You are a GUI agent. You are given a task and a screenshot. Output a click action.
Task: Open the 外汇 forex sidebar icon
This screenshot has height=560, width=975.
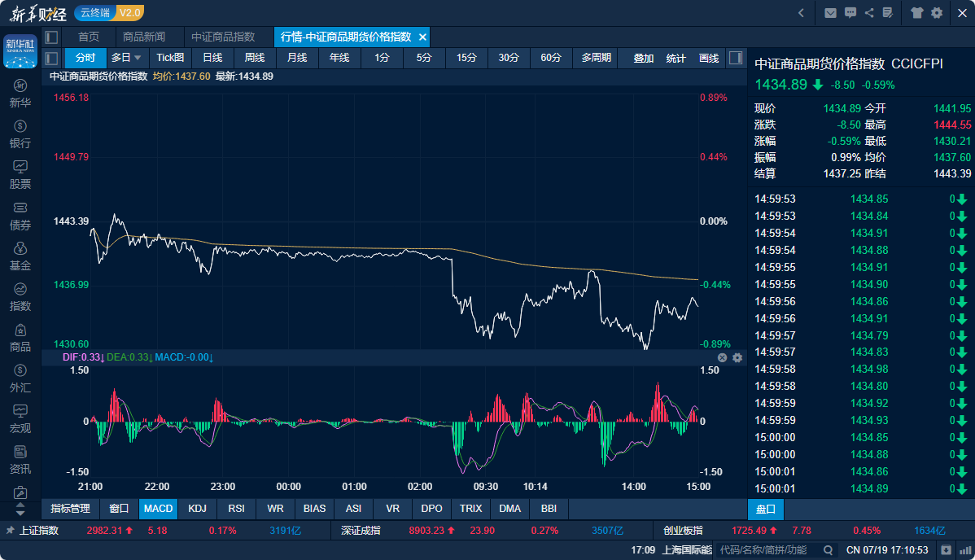pos(20,378)
